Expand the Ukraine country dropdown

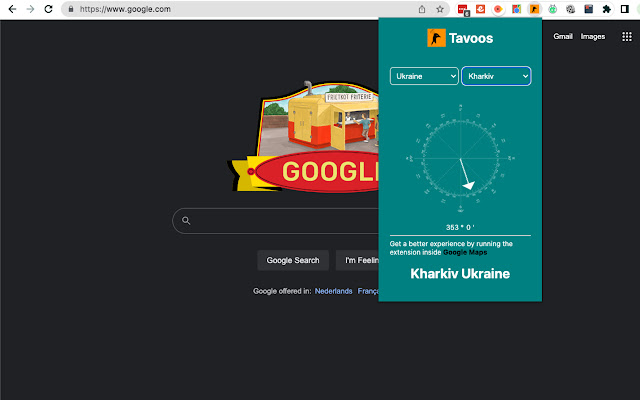click(x=424, y=76)
